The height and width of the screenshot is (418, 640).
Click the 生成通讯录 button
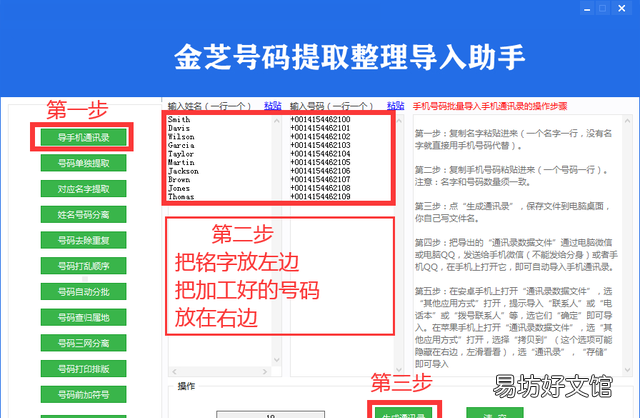click(403, 412)
